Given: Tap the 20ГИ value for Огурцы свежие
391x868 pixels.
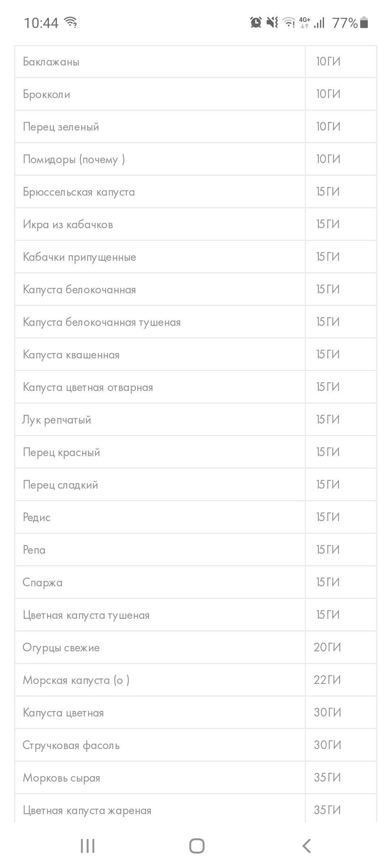Looking at the screenshot, I should coord(327,647).
